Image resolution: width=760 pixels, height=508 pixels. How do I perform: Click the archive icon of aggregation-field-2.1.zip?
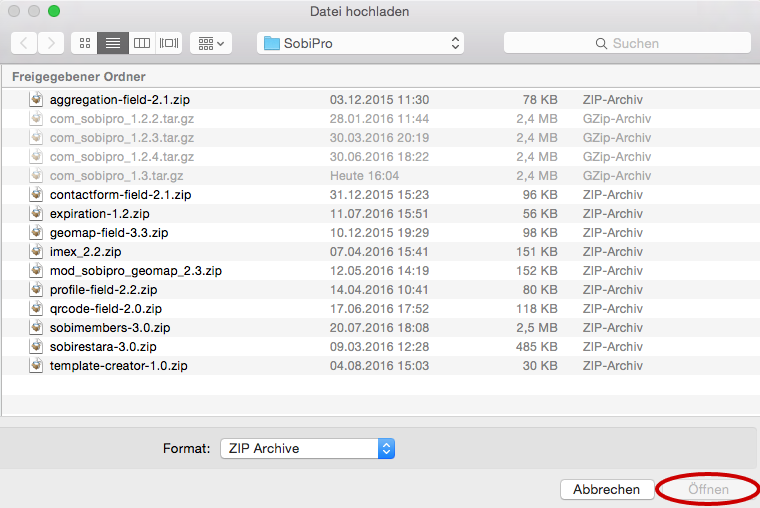click(36, 99)
